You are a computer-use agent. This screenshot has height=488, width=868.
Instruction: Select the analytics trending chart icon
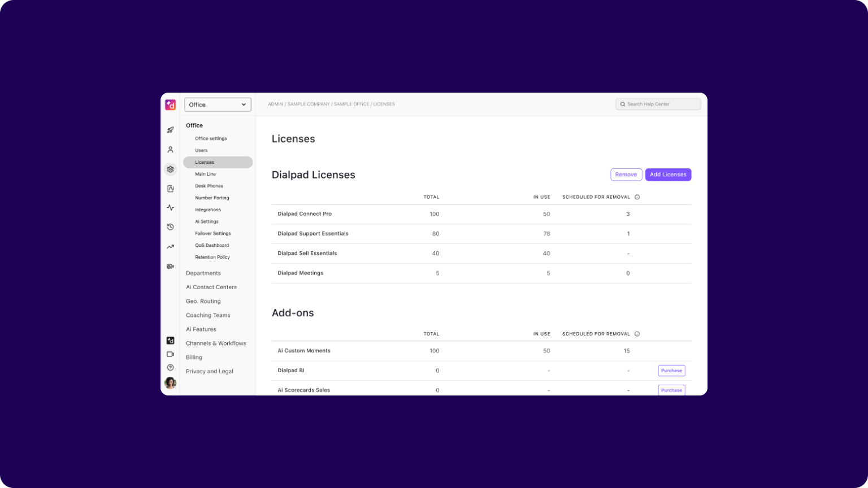point(170,246)
